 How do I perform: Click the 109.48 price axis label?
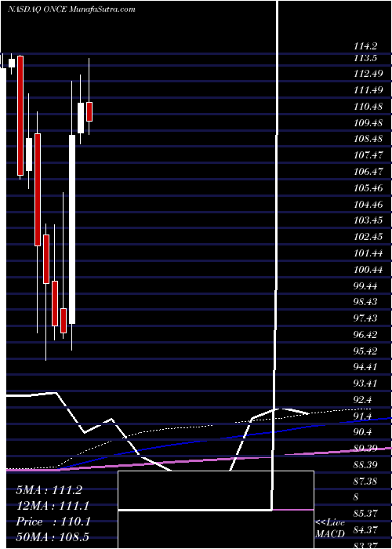point(368,123)
